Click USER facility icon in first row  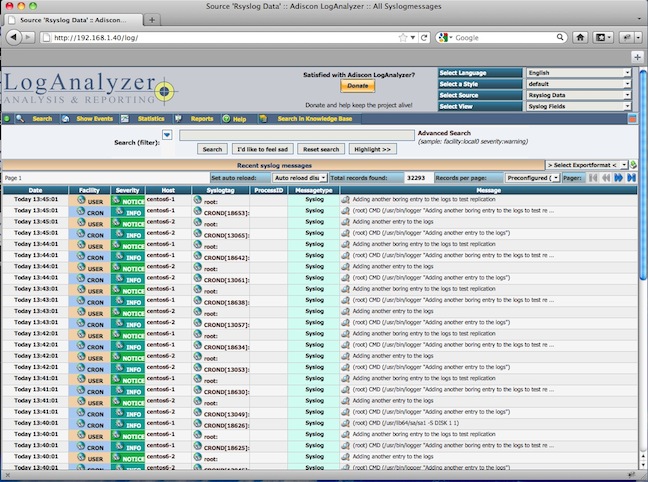pyautogui.click(x=81, y=200)
